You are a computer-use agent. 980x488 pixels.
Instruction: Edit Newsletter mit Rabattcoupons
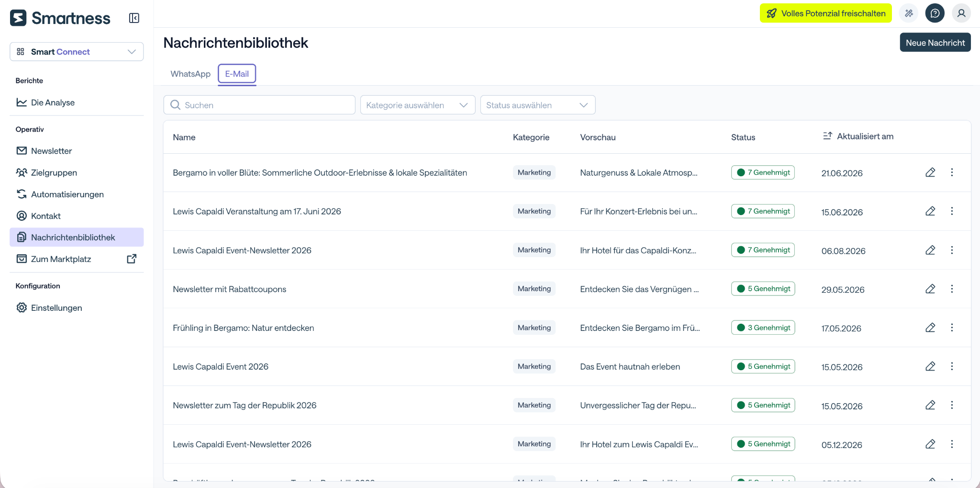(930, 289)
